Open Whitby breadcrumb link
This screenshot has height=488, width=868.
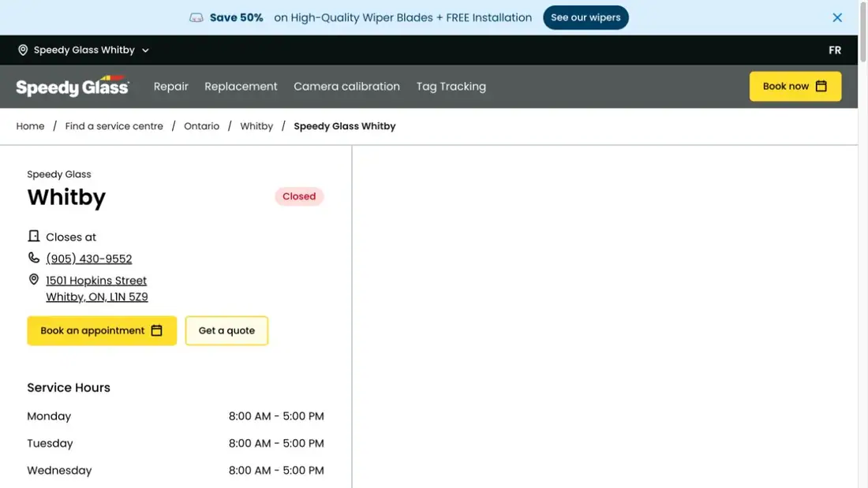coord(257,126)
